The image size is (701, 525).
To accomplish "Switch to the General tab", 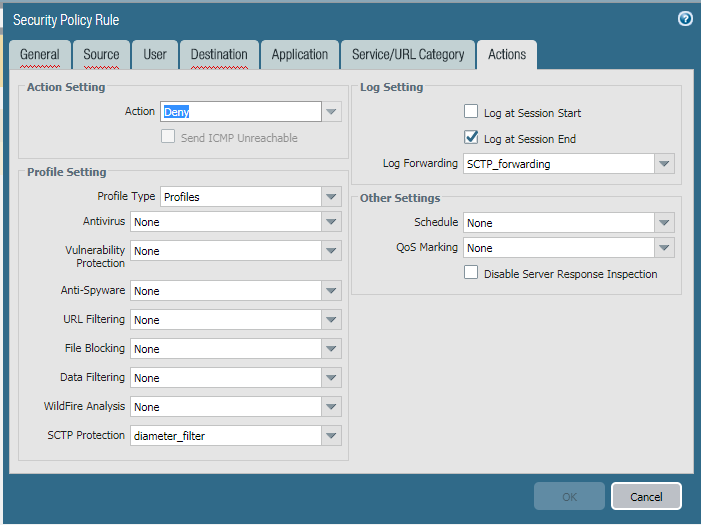I will point(40,55).
